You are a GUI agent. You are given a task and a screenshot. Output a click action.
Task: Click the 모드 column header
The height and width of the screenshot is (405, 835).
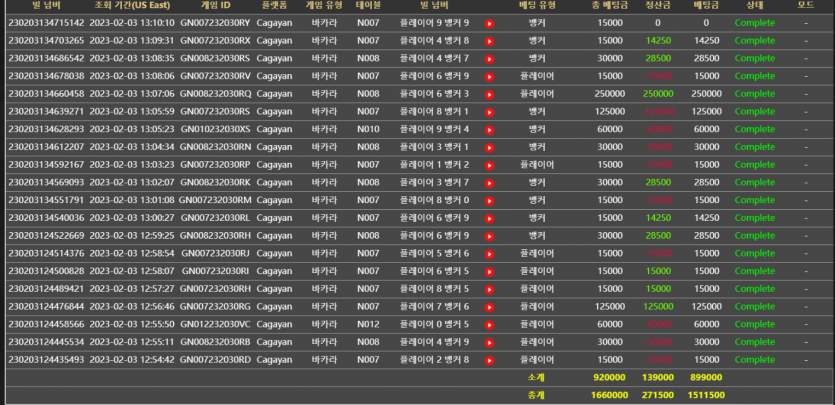pos(806,5)
